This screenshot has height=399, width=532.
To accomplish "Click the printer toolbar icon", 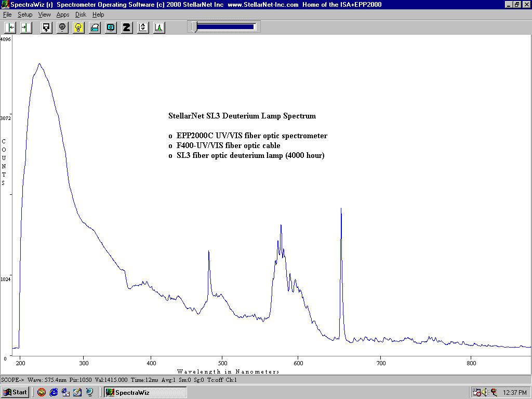I will [95, 28].
